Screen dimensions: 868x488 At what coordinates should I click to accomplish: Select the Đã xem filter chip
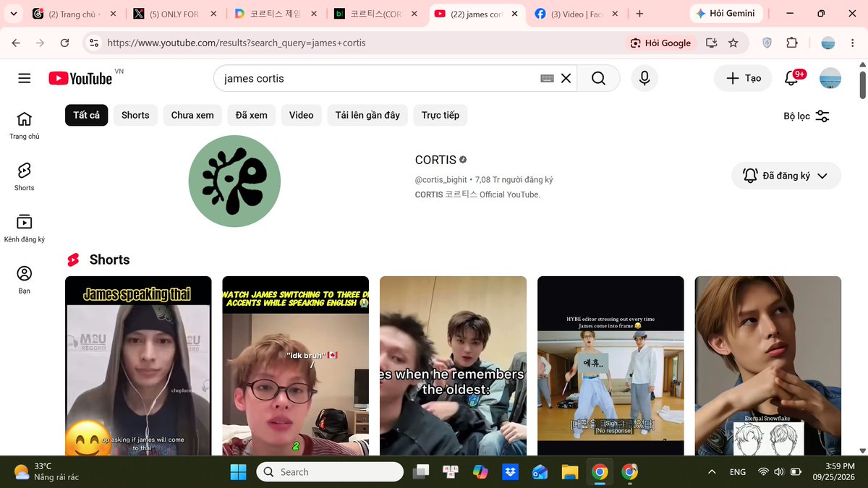[x=252, y=115]
